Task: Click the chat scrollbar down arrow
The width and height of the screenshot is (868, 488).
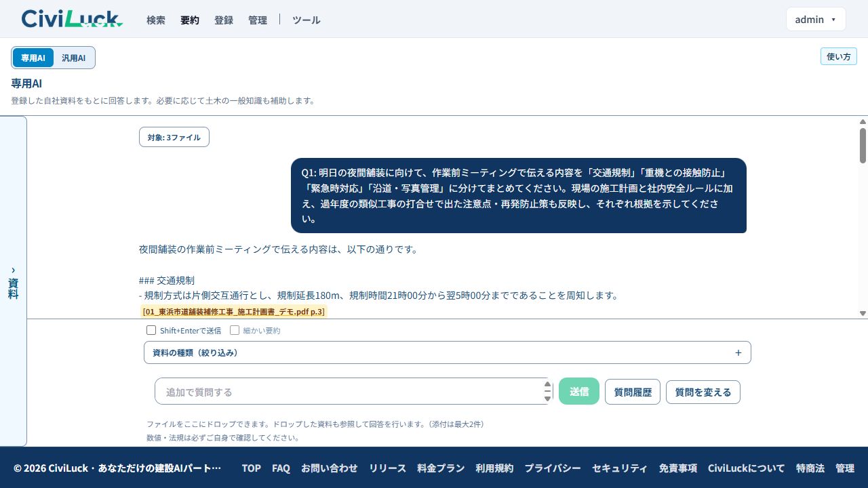Action: pyautogui.click(x=863, y=313)
